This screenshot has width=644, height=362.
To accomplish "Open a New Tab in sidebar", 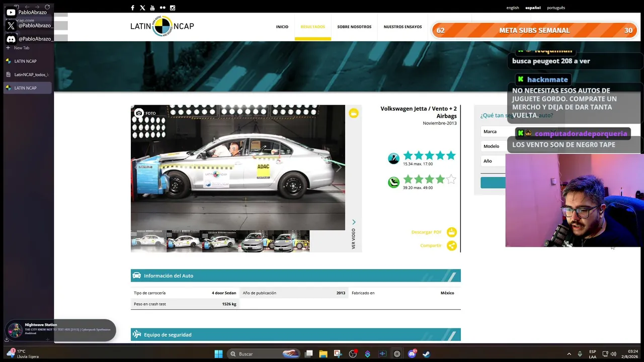I will pos(28,48).
